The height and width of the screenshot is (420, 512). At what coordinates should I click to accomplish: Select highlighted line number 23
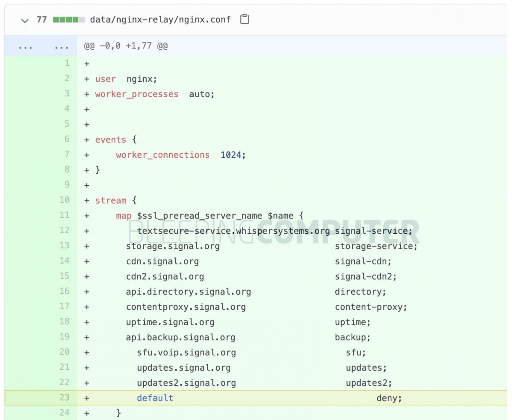pos(64,397)
